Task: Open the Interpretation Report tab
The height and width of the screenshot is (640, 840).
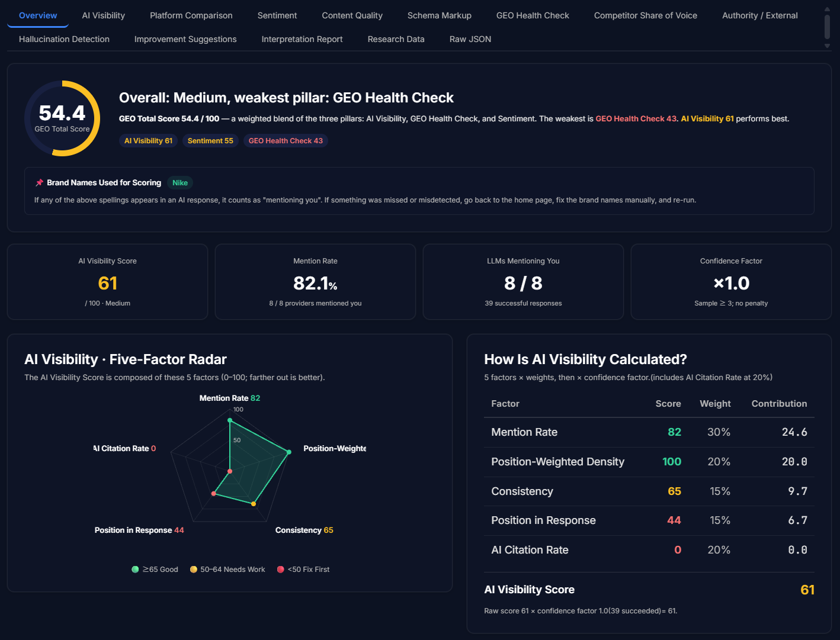Action: [x=302, y=39]
